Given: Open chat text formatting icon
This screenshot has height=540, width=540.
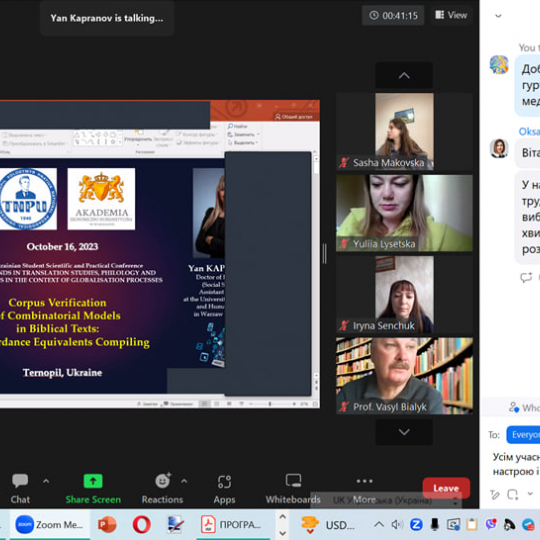Looking at the screenshot, I should [495, 495].
